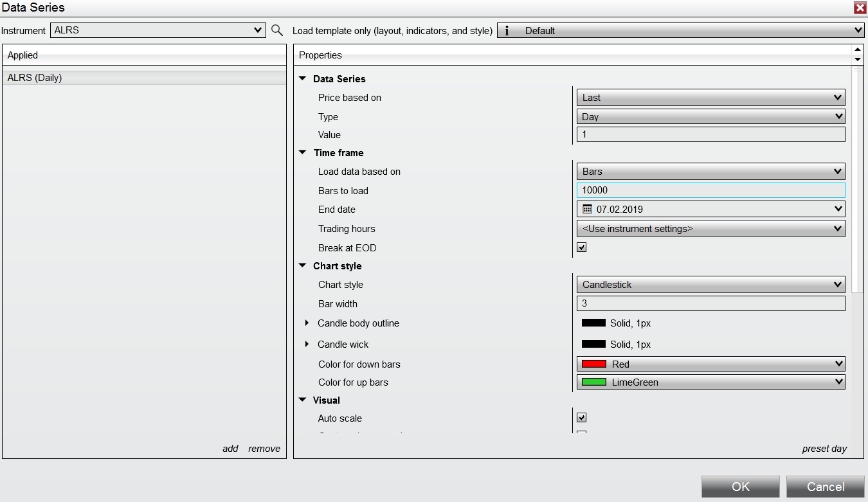Click the Cancel button
This screenshot has width=868, height=502.
click(x=826, y=487)
